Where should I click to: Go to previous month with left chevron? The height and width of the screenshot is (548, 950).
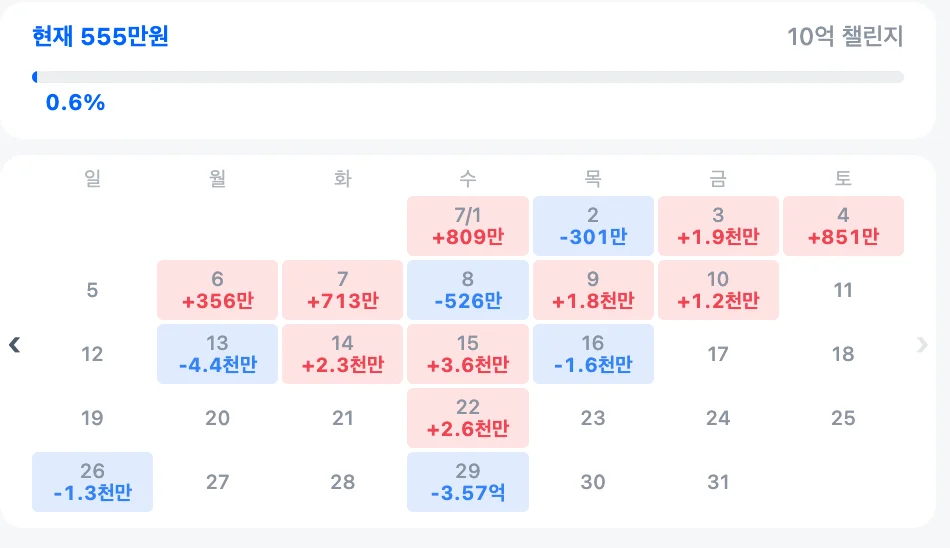15,345
